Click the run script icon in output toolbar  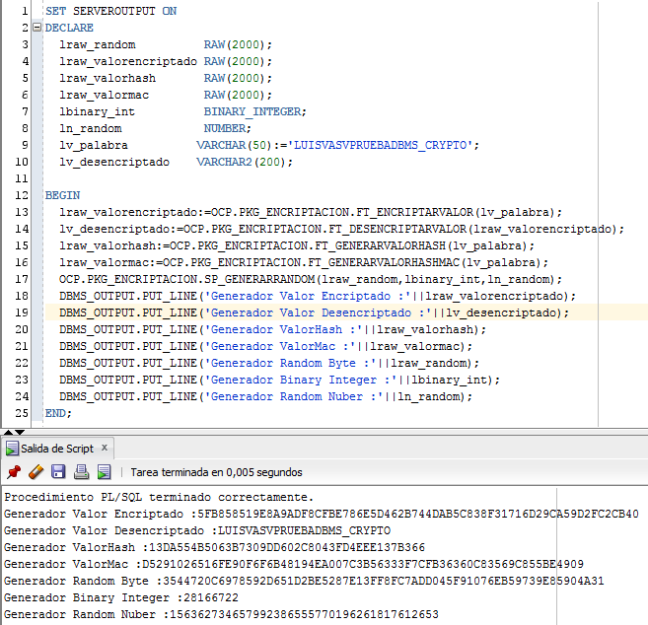pyautogui.click(x=104, y=472)
